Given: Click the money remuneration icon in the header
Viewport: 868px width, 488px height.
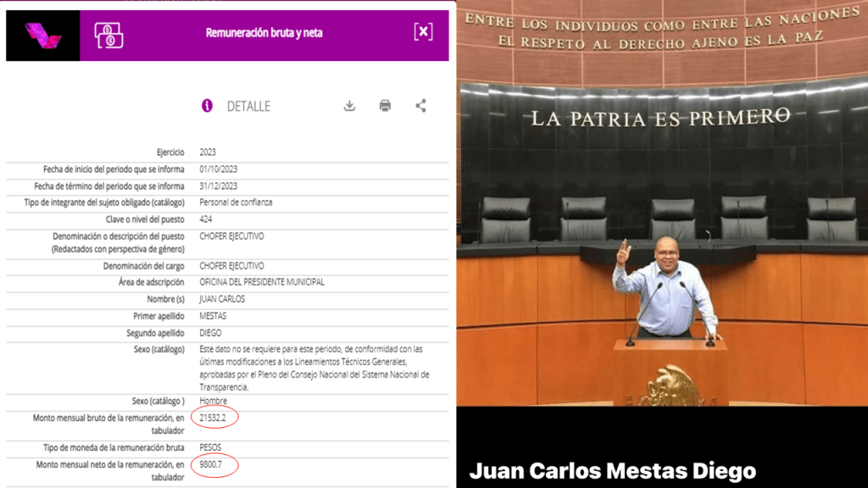Looking at the screenshot, I should [x=108, y=35].
